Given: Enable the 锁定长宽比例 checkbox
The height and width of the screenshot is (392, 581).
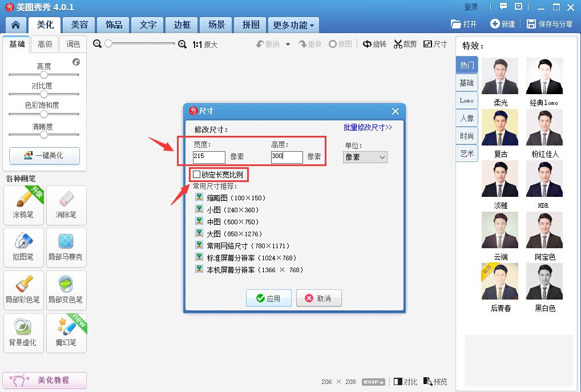Looking at the screenshot, I should [x=197, y=175].
